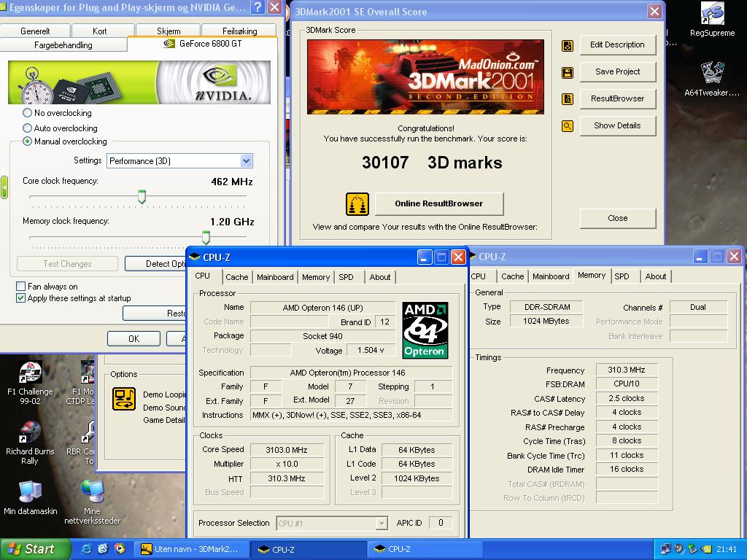Image resolution: width=747 pixels, height=560 pixels.
Task: Click the AMD Opteron logo in CPU-Z
Action: coord(425,330)
